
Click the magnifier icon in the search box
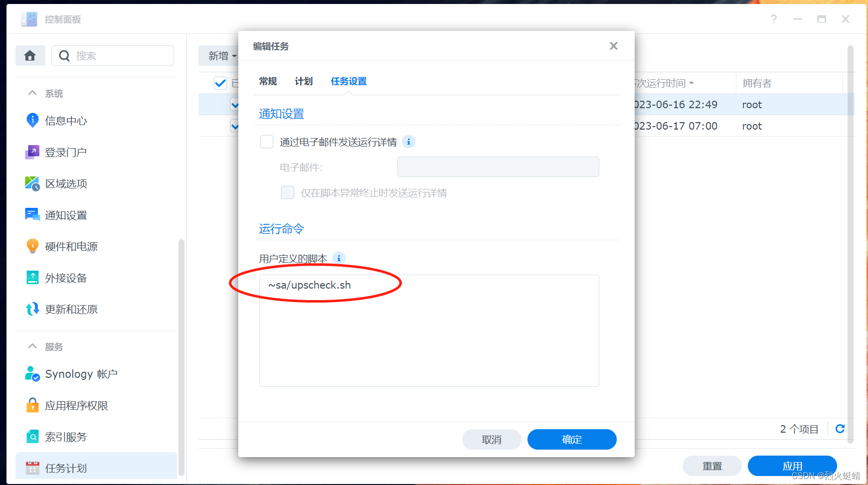[64, 56]
